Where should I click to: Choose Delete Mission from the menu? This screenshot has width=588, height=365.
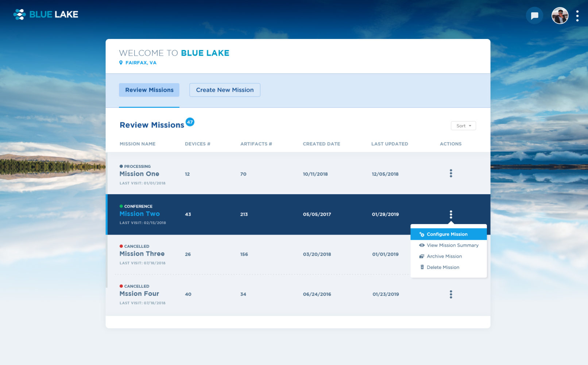coord(443,267)
